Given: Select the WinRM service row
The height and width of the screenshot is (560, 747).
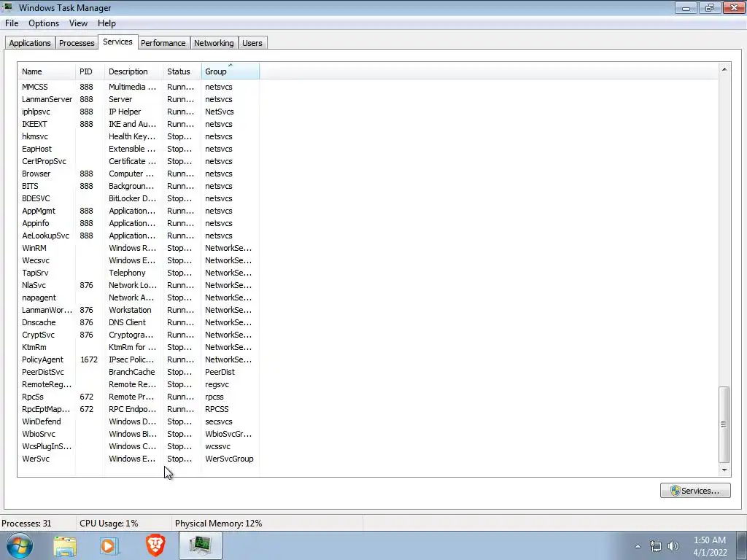Looking at the screenshot, I should (x=138, y=248).
